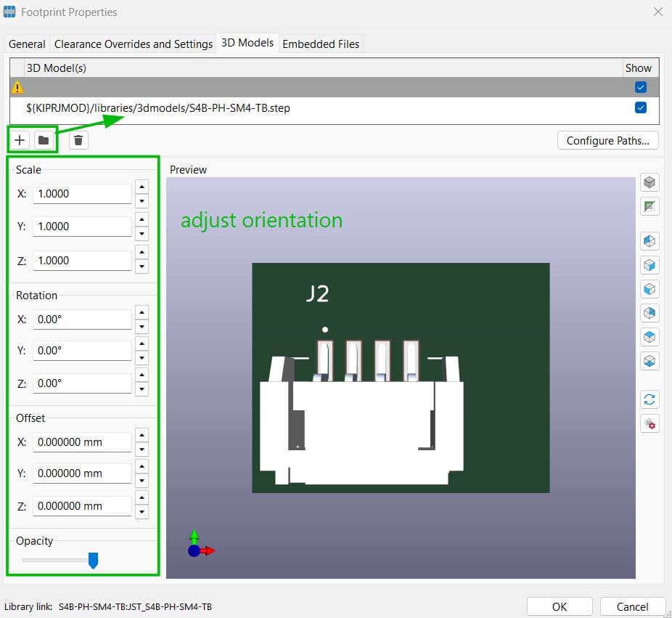
Task: Reload the 3D model preview
Action: tap(649, 399)
